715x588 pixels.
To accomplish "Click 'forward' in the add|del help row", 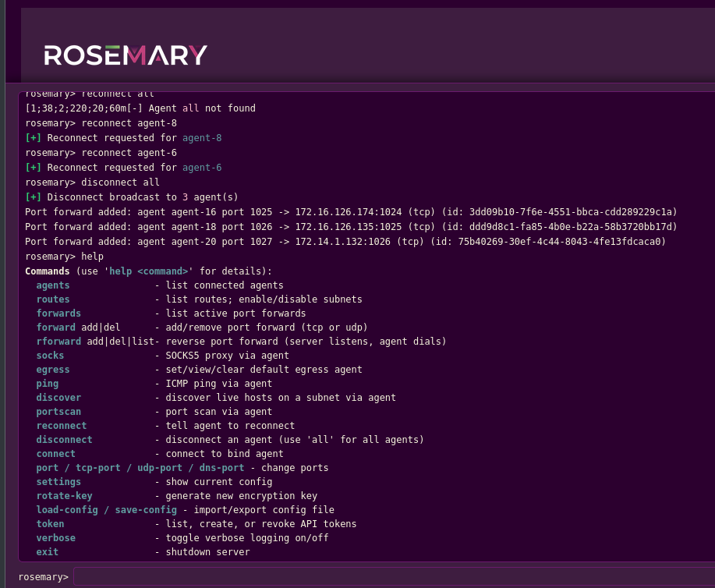I will click(x=55, y=327).
